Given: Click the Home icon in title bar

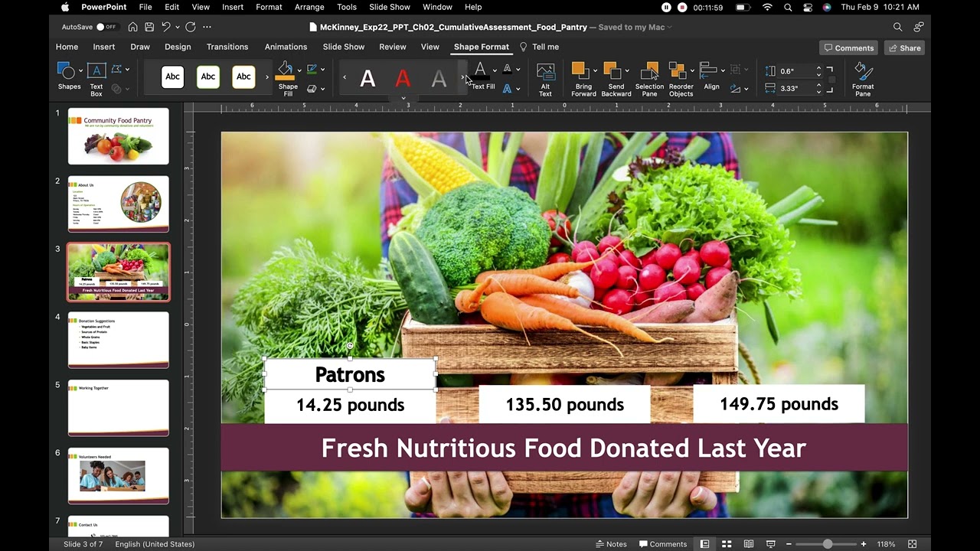Looking at the screenshot, I should click(x=132, y=27).
